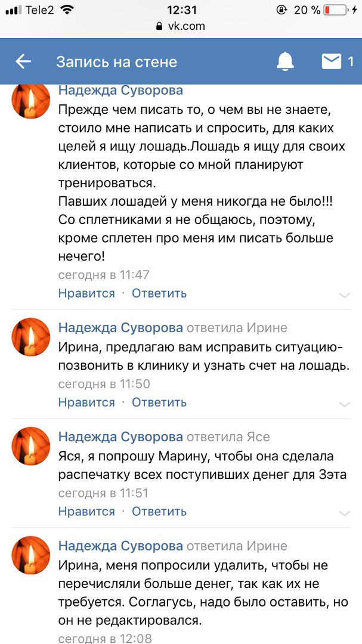Open the notifications bell
This screenshot has height=644, width=362.
(285, 61)
